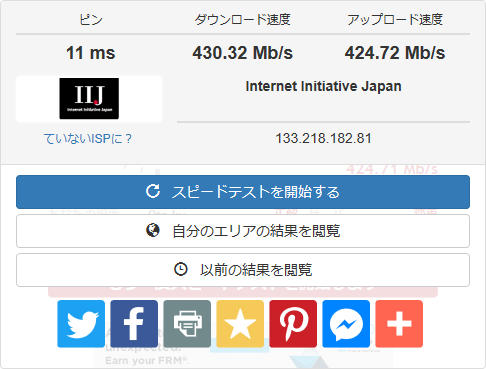Screen dimensions: 486x369
Task: Click the 424.72 Mb/s upload value
Action: tap(395, 53)
